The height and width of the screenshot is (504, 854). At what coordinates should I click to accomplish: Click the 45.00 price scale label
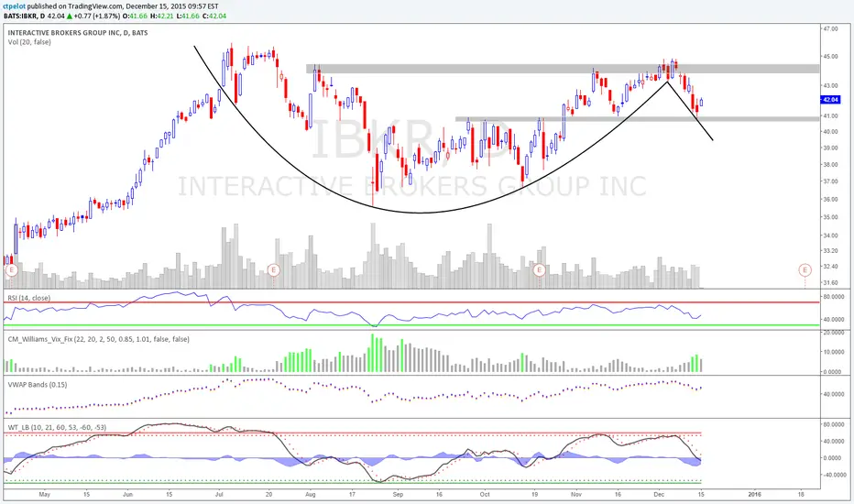[x=831, y=57]
